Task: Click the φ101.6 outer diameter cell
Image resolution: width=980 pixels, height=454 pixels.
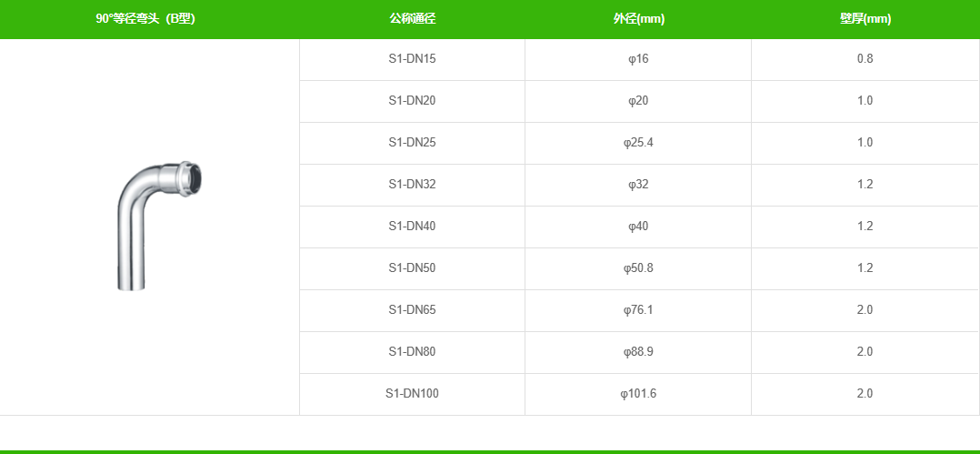Action: [x=638, y=394]
